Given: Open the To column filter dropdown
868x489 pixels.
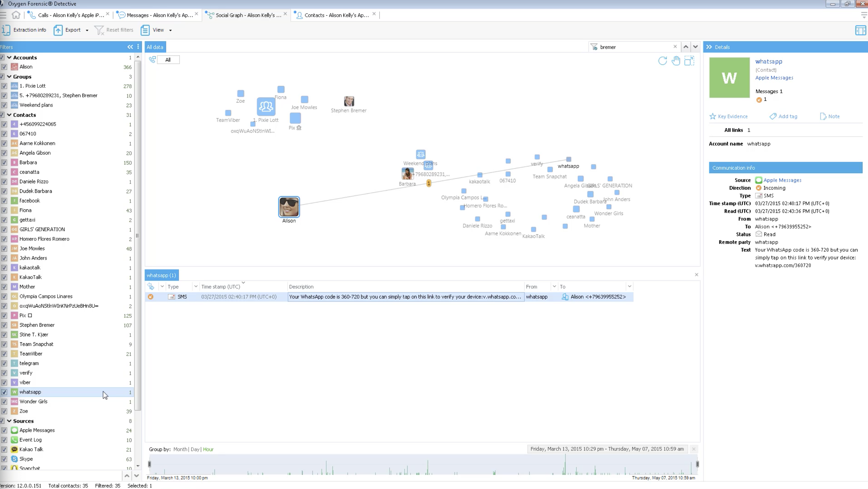Looking at the screenshot, I should pyautogui.click(x=629, y=286).
